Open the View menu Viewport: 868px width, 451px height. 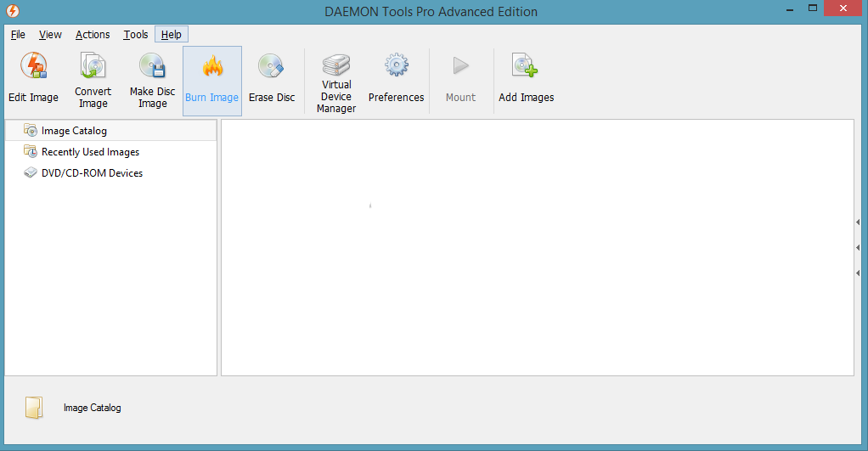[50, 34]
